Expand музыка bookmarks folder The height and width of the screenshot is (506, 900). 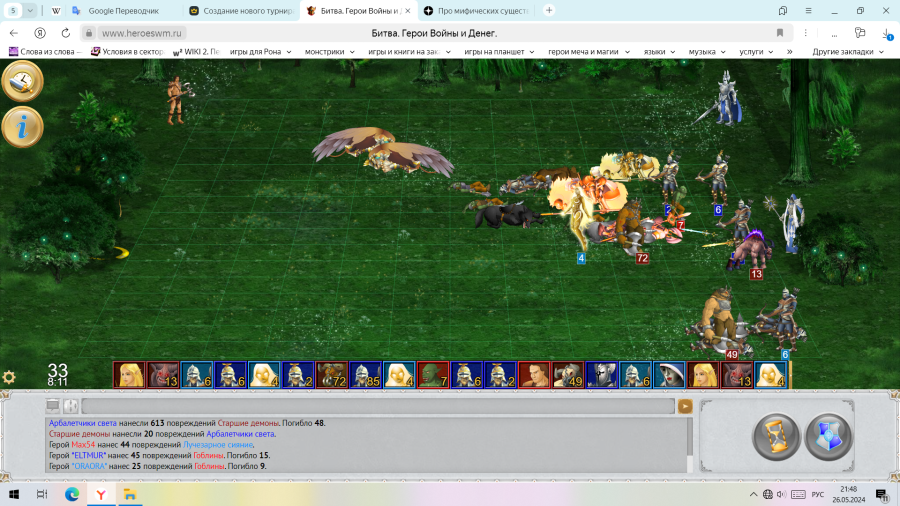click(707, 52)
